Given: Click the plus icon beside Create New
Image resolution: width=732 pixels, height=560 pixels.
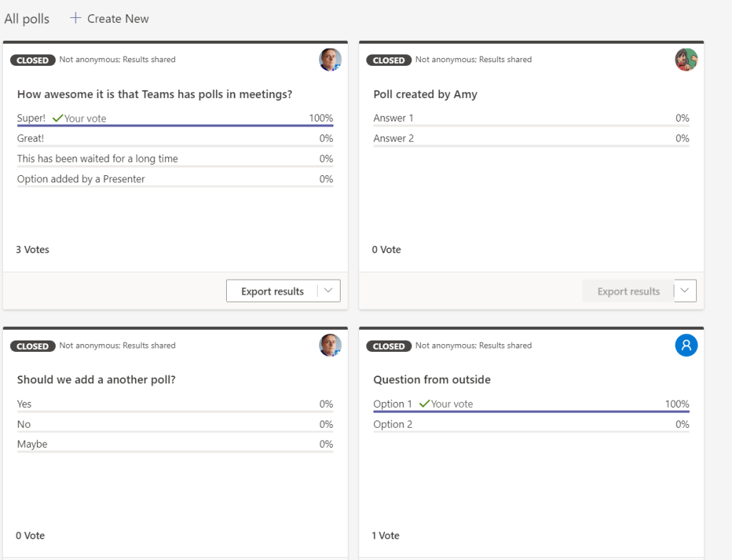Looking at the screenshot, I should 75,19.
